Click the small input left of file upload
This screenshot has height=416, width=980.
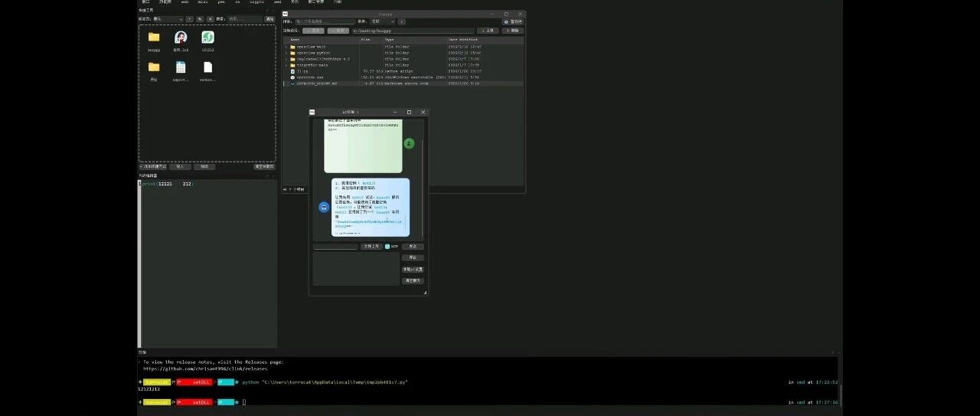coord(335,247)
